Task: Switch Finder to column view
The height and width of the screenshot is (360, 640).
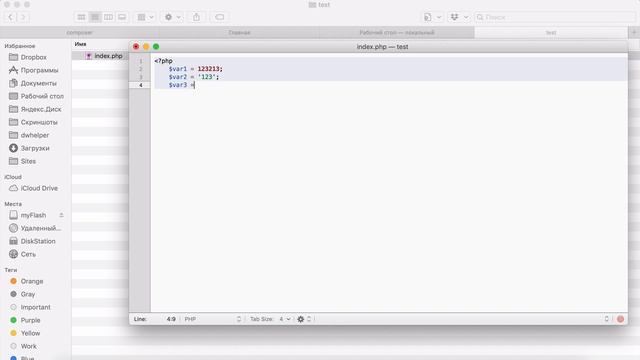Action: 108,17
